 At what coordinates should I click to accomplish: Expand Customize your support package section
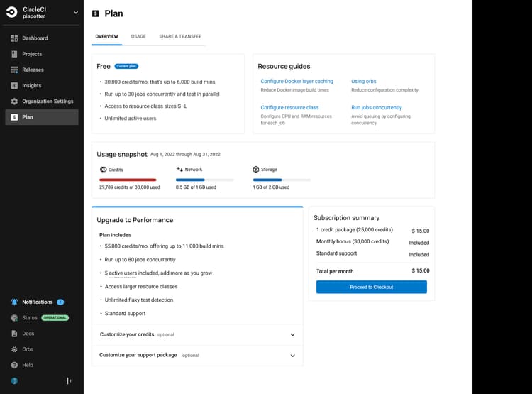[197, 355]
